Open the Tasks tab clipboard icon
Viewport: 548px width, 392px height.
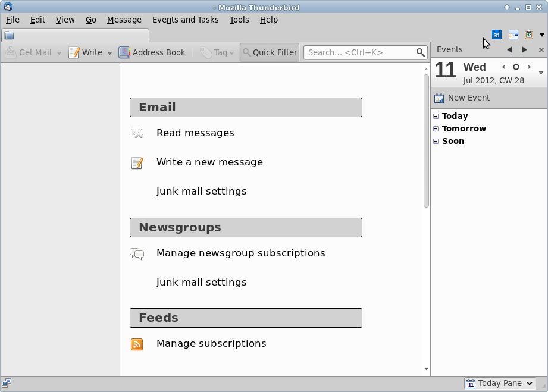point(529,35)
